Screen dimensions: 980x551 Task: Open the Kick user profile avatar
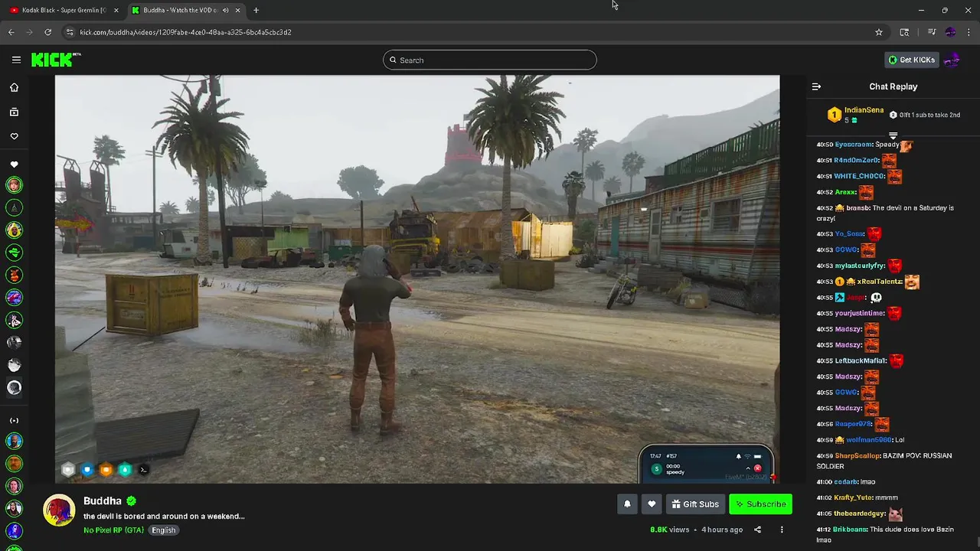(x=952, y=60)
